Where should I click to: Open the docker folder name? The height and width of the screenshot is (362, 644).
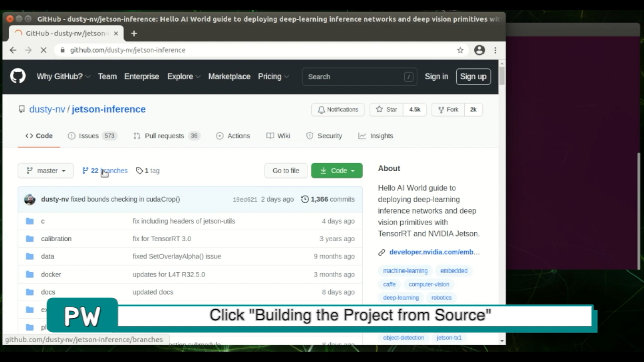tap(51, 274)
